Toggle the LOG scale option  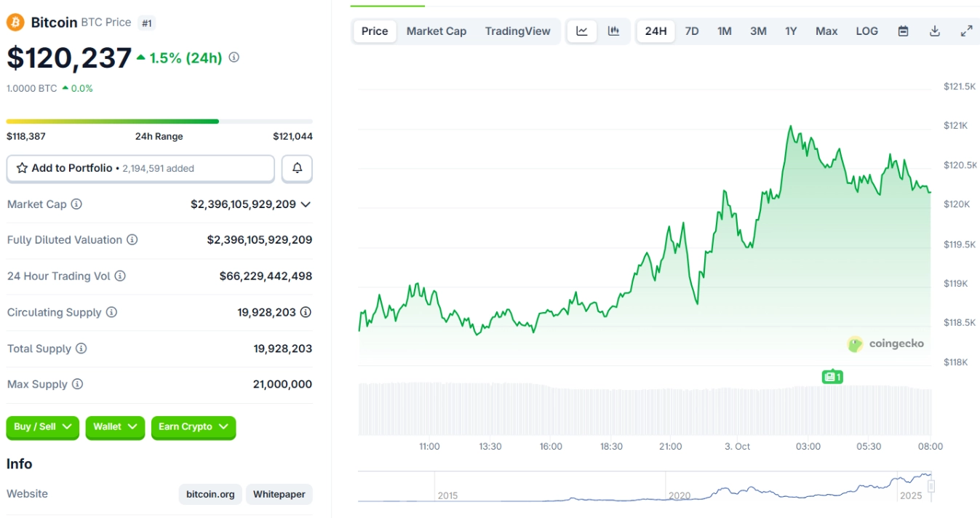point(867,31)
